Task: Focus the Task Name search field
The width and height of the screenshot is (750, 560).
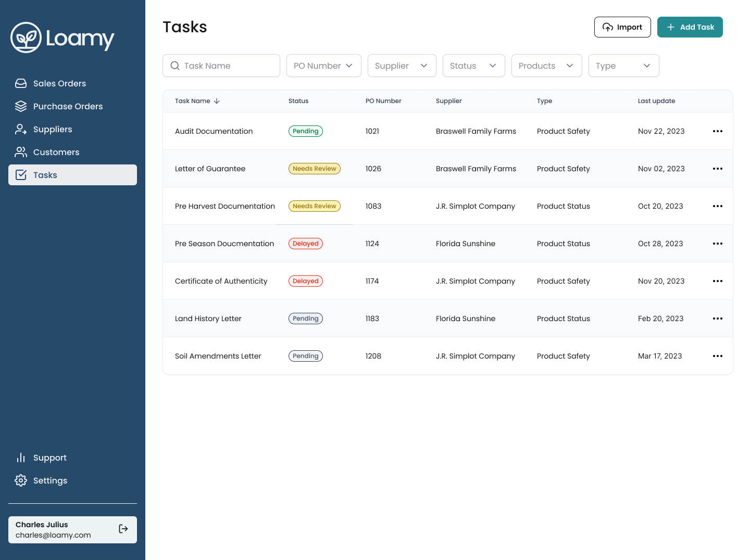Action: pos(221,66)
